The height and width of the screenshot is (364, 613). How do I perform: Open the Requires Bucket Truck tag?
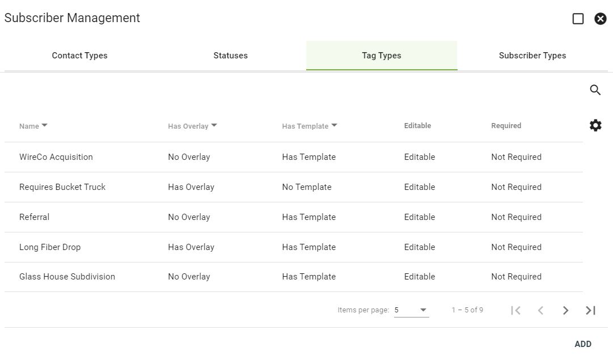coord(294,187)
